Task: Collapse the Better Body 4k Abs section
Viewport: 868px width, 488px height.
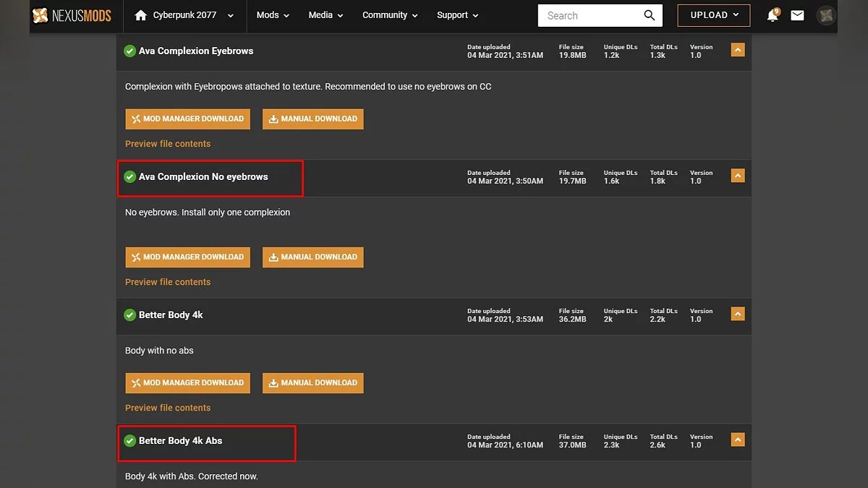Action: click(737, 440)
